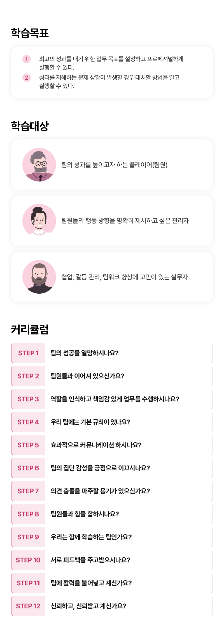Click the bearded man in turtleneck avatar
This screenshot has width=224, height=644.
[39, 277]
